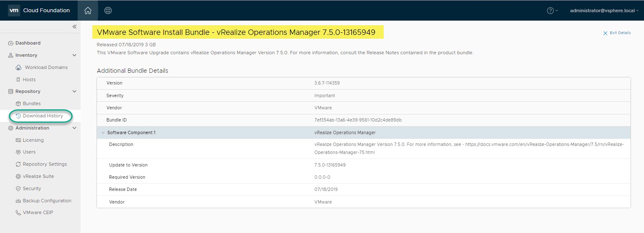This screenshot has width=644, height=233.
Task: Go to Workload Domains
Action: (46, 67)
